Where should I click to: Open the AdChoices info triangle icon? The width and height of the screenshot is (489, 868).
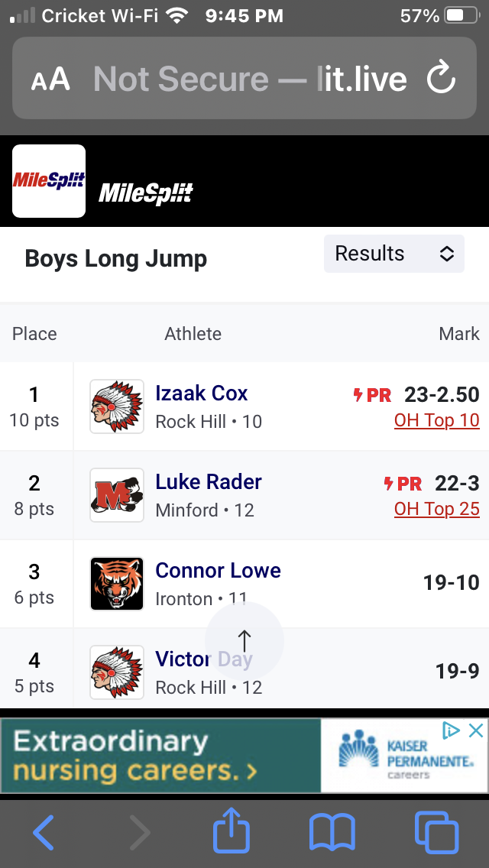452,730
